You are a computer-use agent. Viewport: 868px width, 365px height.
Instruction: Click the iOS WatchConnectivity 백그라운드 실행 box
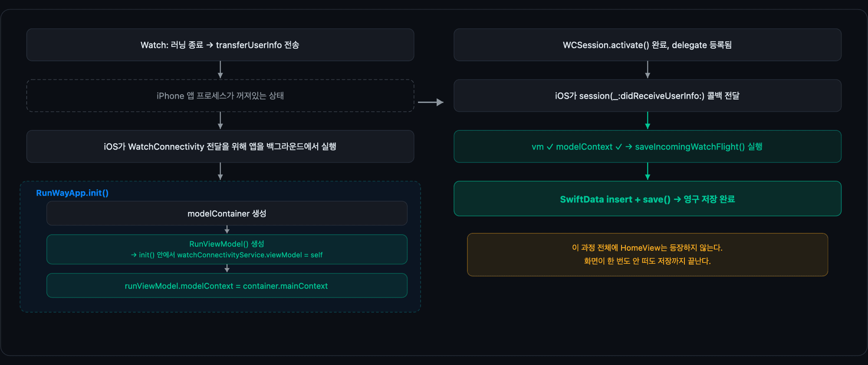point(220,146)
